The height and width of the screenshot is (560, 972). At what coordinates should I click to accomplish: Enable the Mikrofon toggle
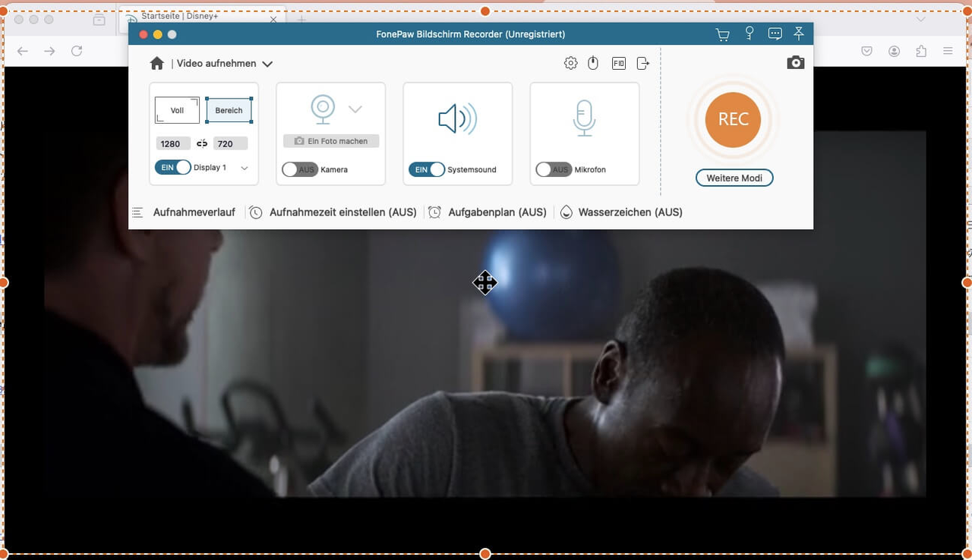pos(553,170)
